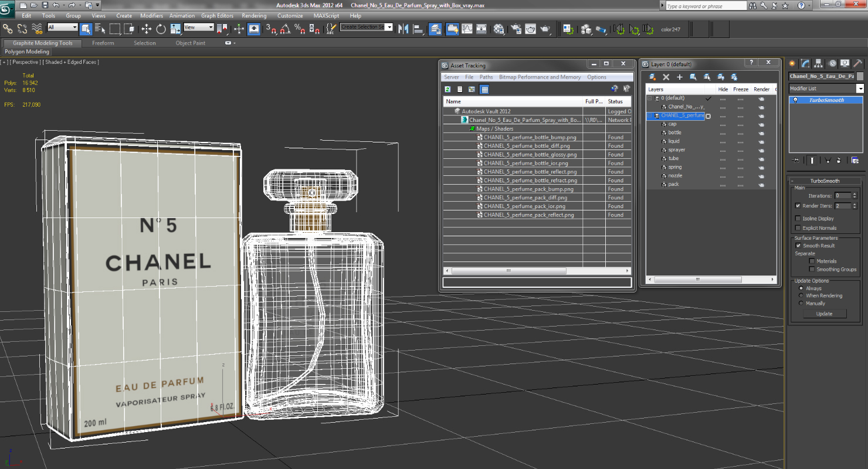Image resolution: width=868 pixels, height=469 pixels.
Task: Click the Unlink Selection tool
Action: [x=22, y=28]
